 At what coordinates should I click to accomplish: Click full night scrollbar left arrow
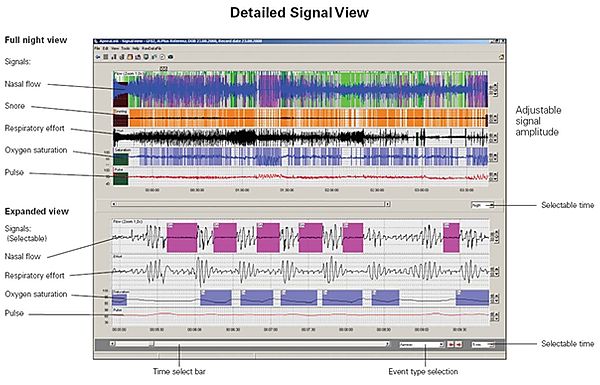[113, 204]
